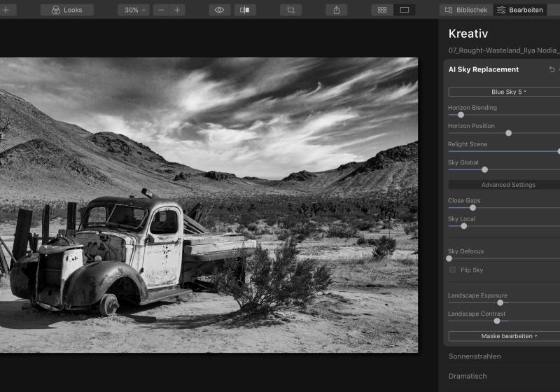This screenshot has width=560, height=392.
Task: Switch to the Bearbeiten tab
Action: (520, 10)
